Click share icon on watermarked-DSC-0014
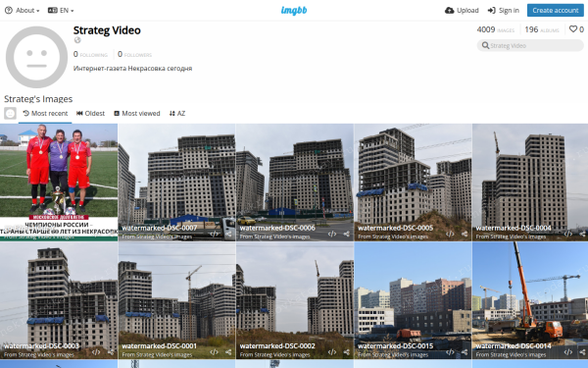Image resolution: width=588 pixels, height=368 pixels. (x=583, y=352)
